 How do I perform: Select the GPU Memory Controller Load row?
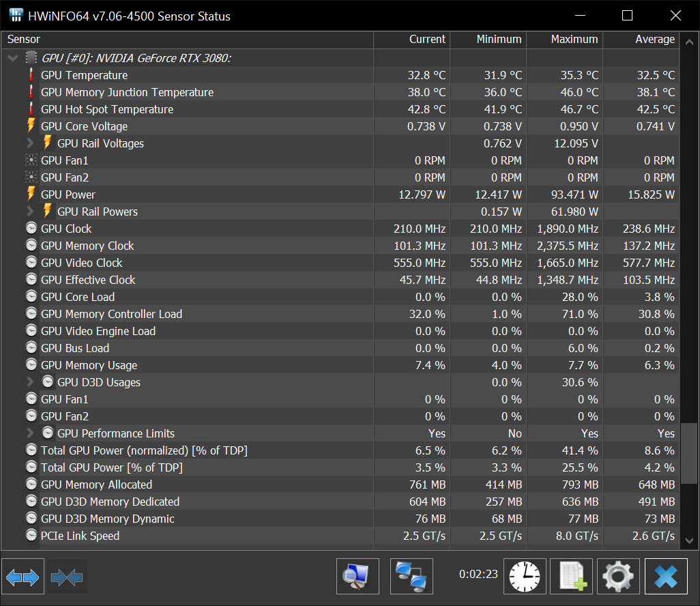pyautogui.click(x=340, y=314)
